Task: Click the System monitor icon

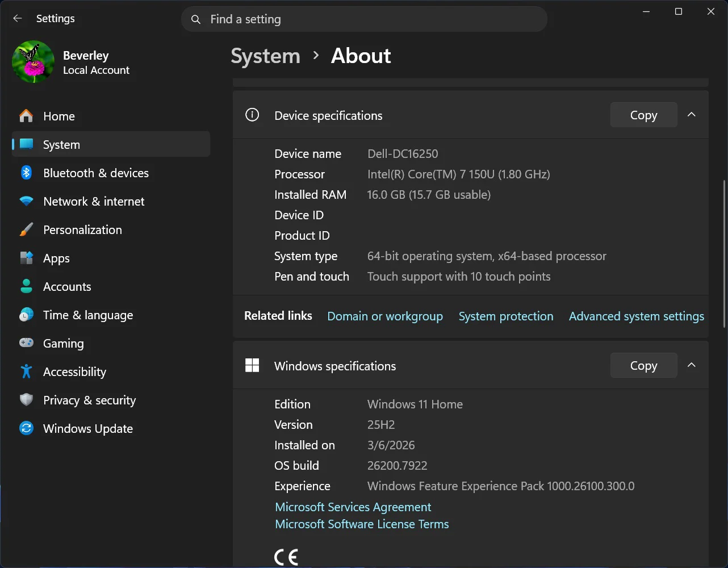Action: point(26,144)
